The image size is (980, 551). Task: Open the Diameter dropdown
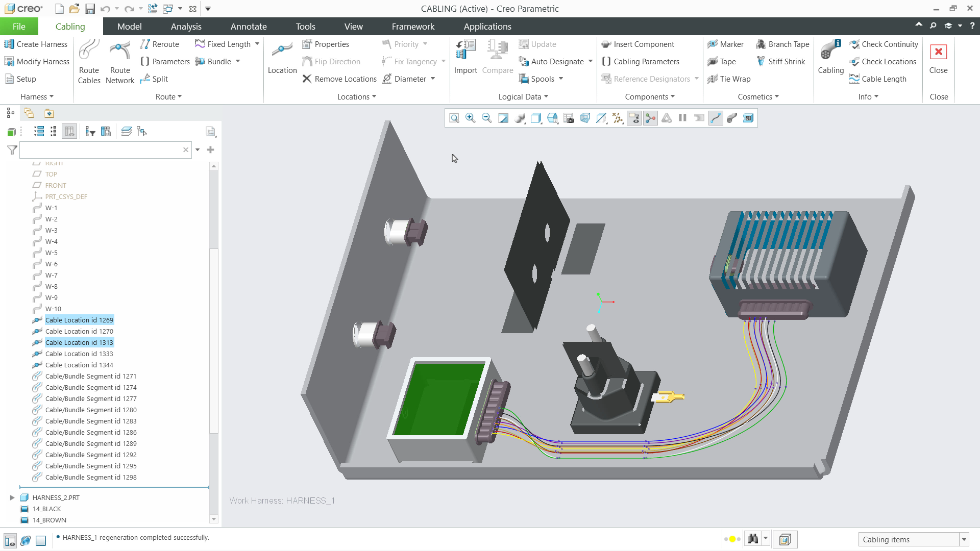pos(433,79)
